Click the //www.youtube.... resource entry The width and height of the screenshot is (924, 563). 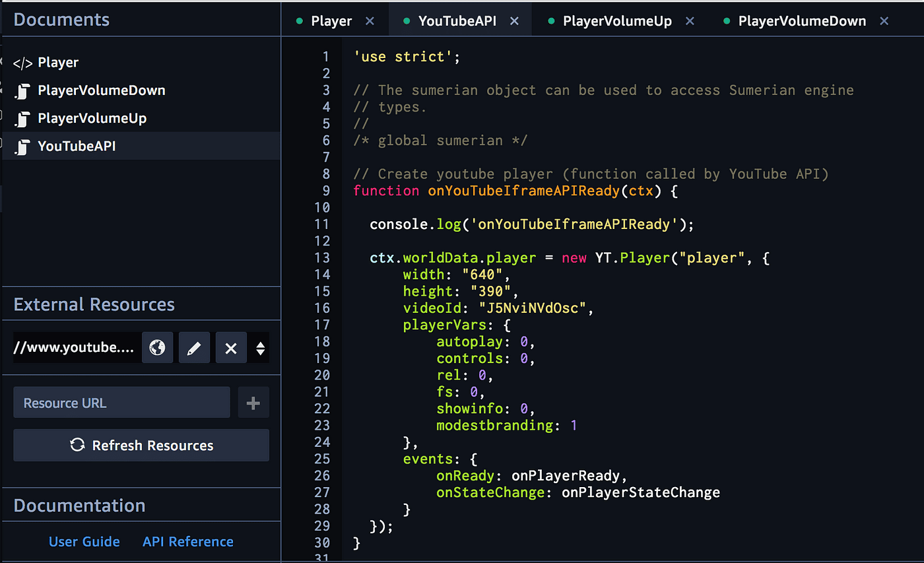click(74, 348)
